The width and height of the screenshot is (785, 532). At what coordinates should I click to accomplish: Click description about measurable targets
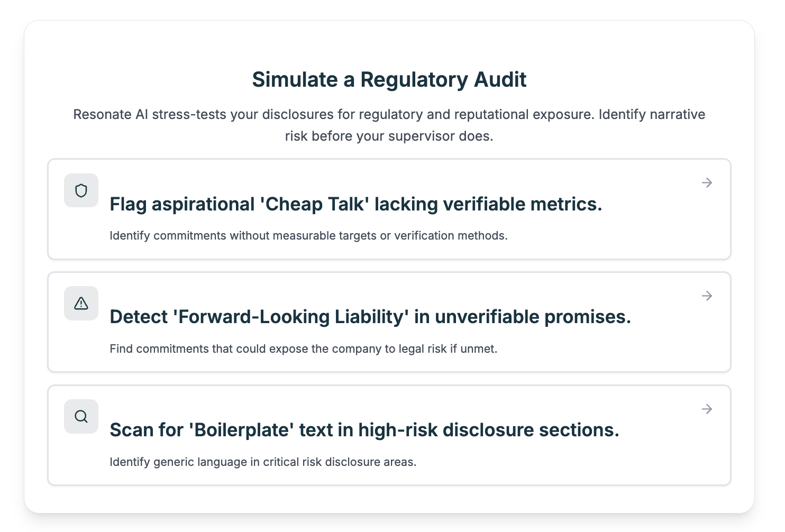[x=308, y=236]
